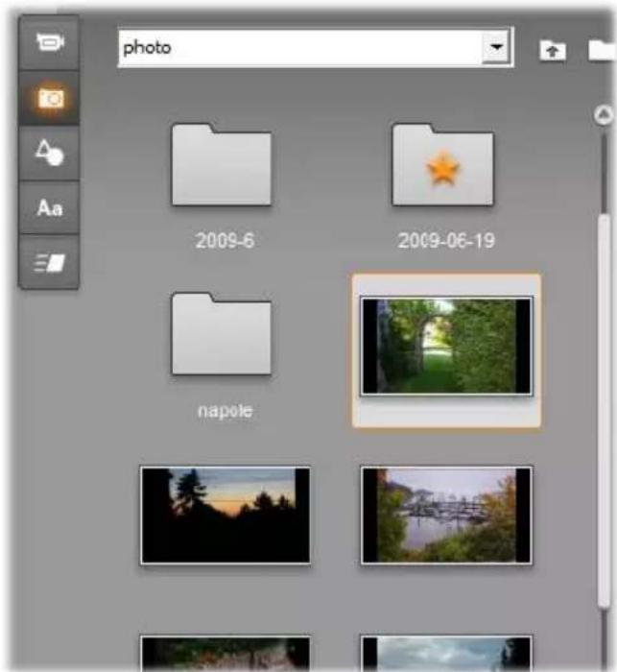The width and height of the screenshot is (617, 672).
Task: Open the Objects shapes tab icon
Action: pyautogui.click(x=49, y=152)
